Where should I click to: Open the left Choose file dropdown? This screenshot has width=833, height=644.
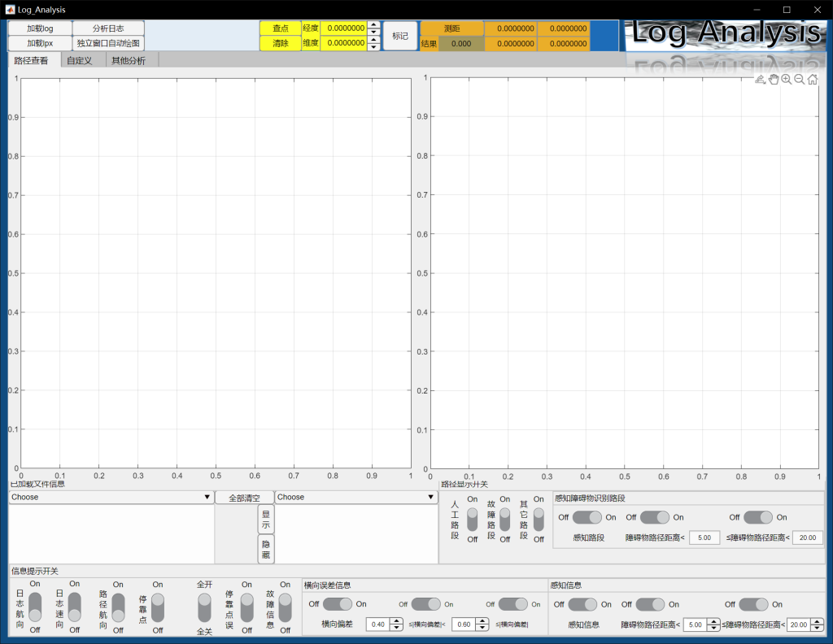111,497
